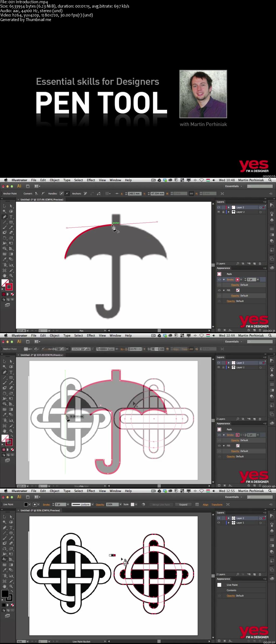The image size is (276, 644).
Task: Open Essentials workspace switcher in the Wed 10:48 frame
Action: (234, 186)
